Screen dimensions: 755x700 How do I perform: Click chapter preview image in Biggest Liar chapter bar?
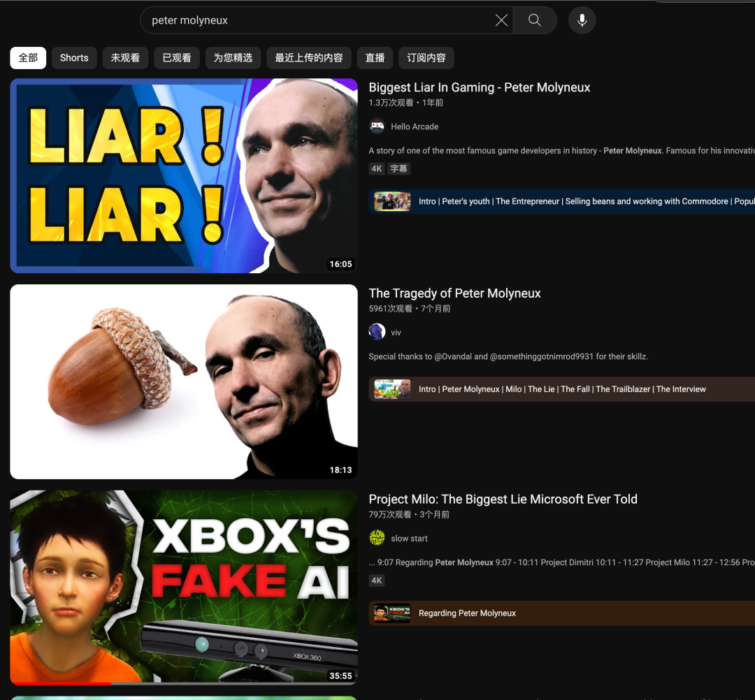[x=392, y=202]
